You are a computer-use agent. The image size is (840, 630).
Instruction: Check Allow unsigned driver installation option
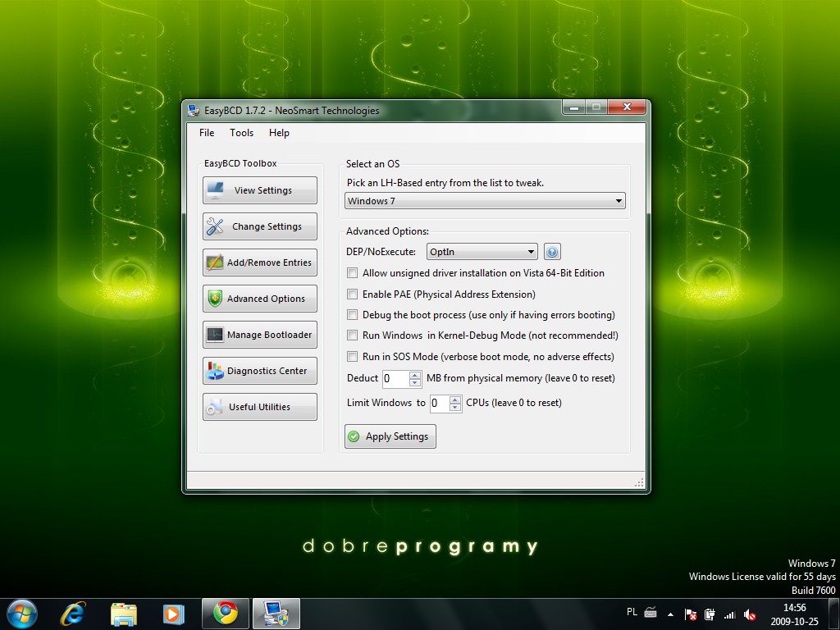[x=352, y=273]
